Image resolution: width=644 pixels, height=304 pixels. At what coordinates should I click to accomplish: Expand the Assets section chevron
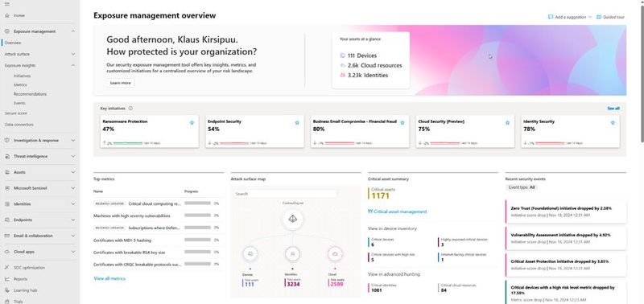click(x=73, y=172)
